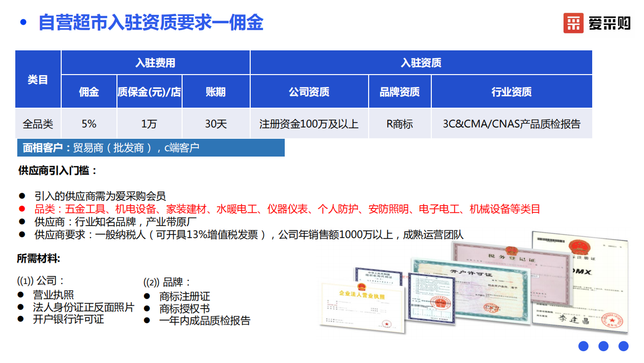Click the 入驻费用 header cell
644x363 pixels.
coord(155,63)
